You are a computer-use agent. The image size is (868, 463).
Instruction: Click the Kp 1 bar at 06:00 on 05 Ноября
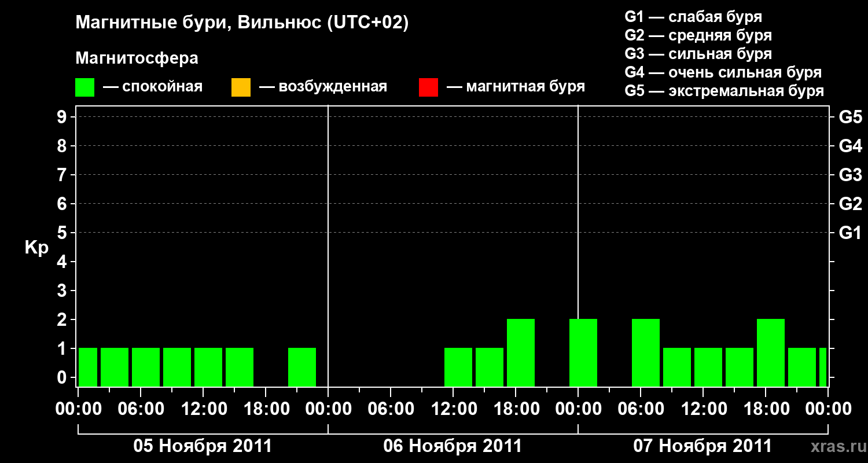click(146, 367)
